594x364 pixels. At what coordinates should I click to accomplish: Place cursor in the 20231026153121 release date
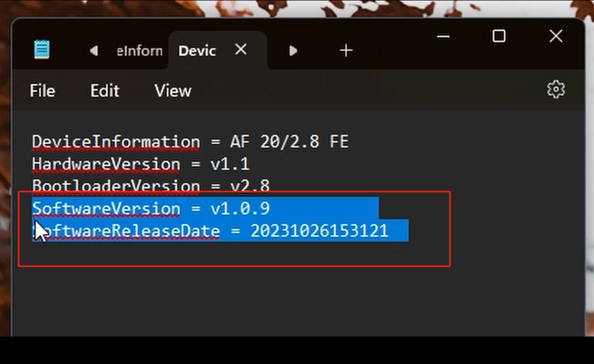320,231
